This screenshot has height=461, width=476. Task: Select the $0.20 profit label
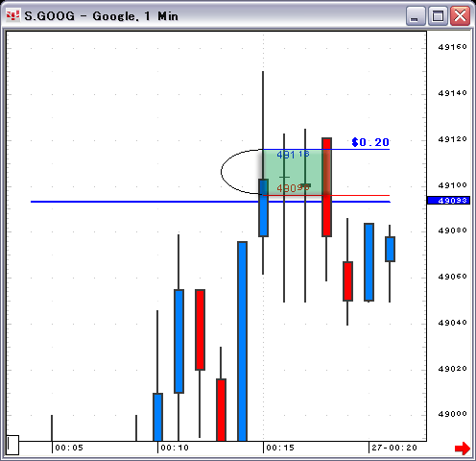pos(370,142)
